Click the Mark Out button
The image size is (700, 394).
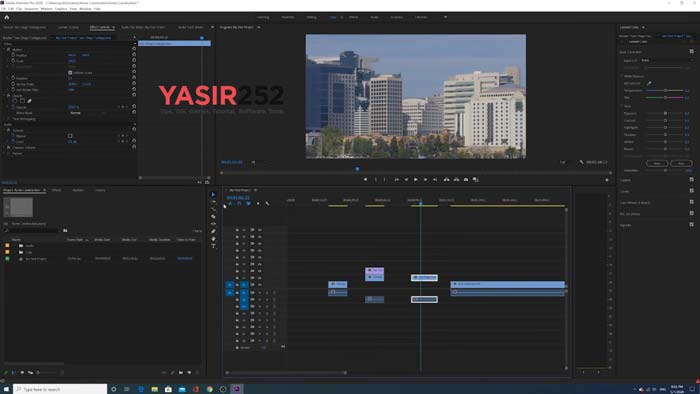[384, 179]
